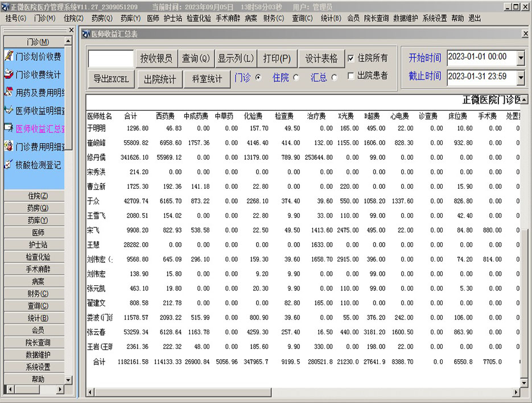
Task: Click the 医师收益汇总 sidebar icon
Action: pos(9,128)
